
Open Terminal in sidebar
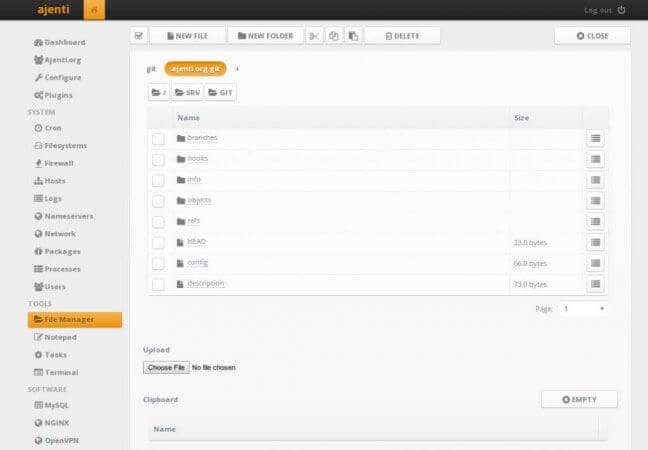coord(56,372)
